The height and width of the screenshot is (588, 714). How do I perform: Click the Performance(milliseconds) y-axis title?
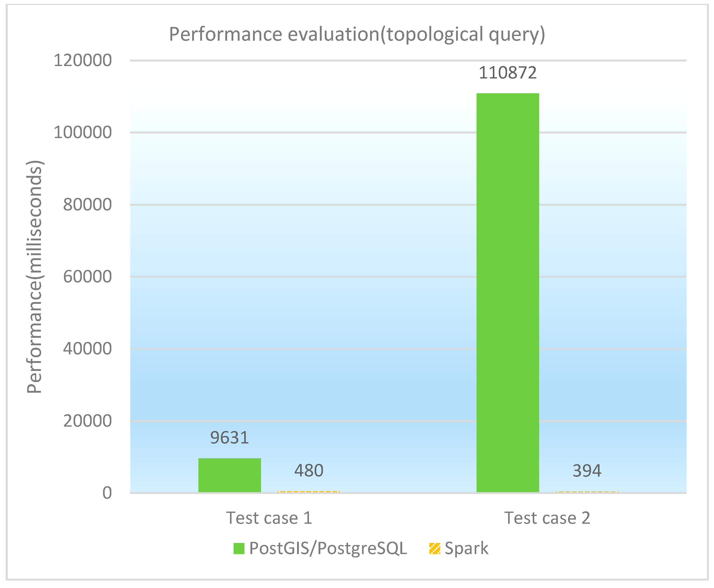point(34,276)
